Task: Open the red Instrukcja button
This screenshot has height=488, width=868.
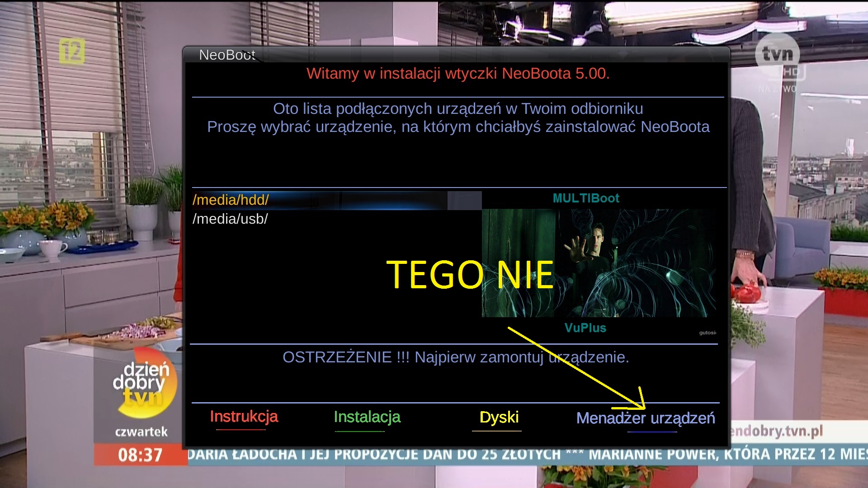Action: coord(244,417)
